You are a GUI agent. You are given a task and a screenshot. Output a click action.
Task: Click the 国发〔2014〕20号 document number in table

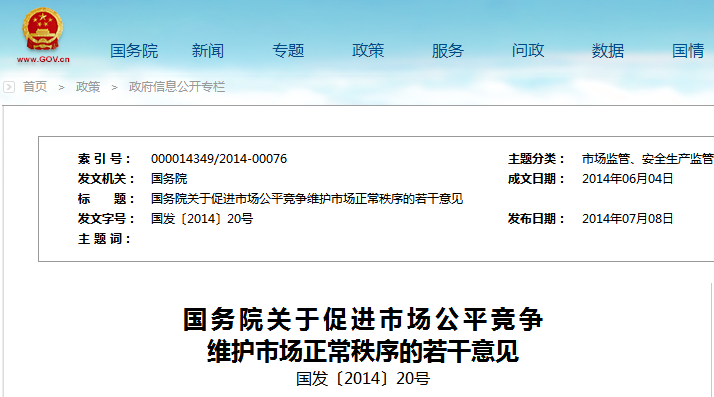[x=202, y=219]
